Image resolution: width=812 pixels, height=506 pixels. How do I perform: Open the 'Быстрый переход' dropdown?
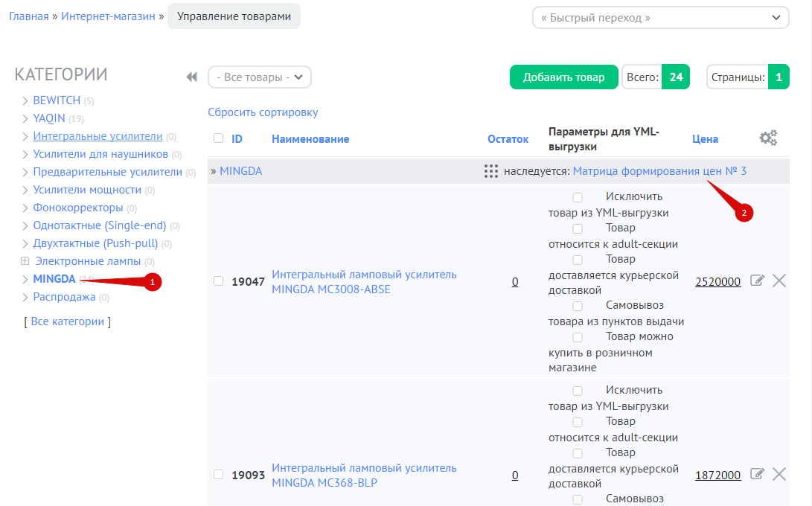coord(660,18)
